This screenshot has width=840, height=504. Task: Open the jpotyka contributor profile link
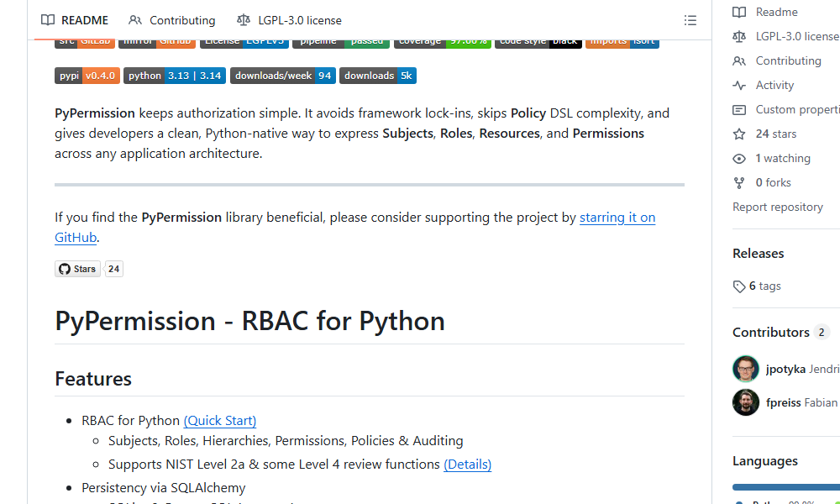(x=785, y=369)
